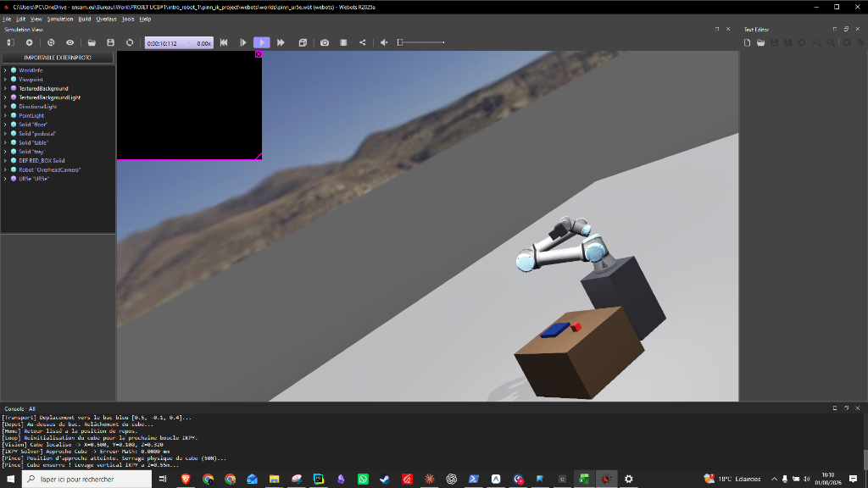This screenshot has height=488, width=868.
Task: Open the Windows Start menu
Action: pos(10,480)
